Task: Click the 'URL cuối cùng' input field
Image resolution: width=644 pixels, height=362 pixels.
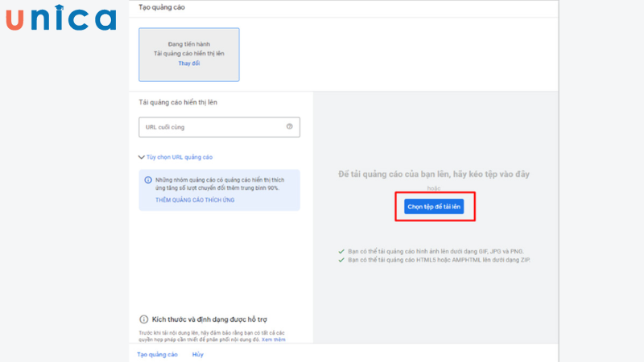Action: tap(219, 127)
